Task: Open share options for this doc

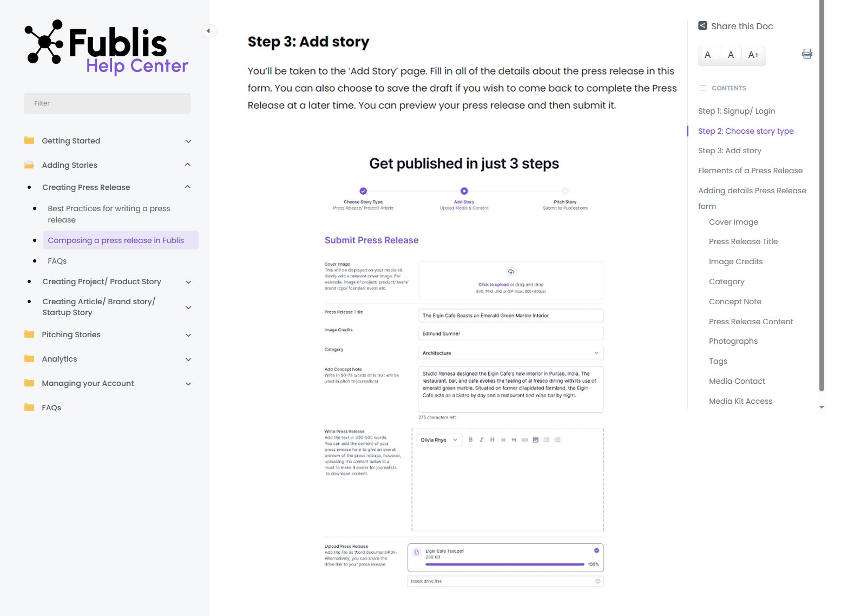Action: coord(702,25)
